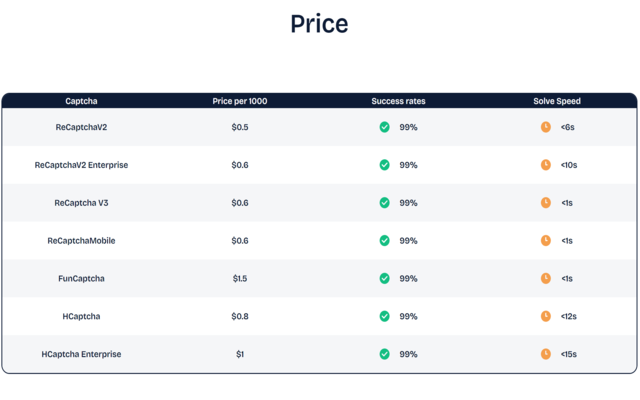640x400 pixels.
Task: Click the green checkmark next to FunCaptcha's 99%
Action: pos(384,278)
